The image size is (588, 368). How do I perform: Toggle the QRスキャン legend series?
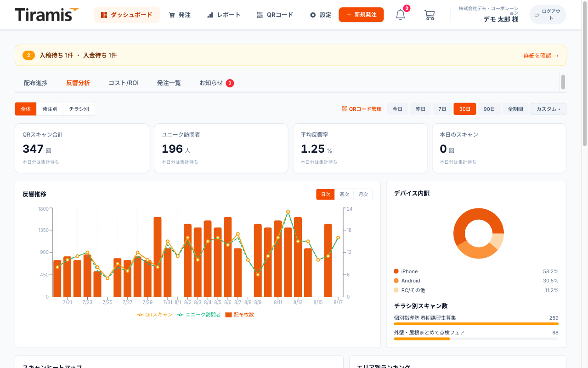tap(155, 315)
